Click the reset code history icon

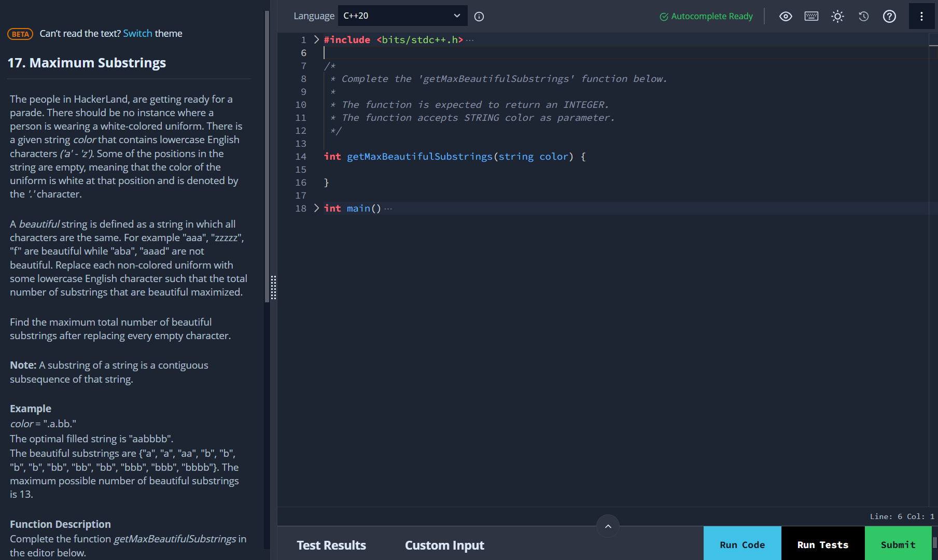click(x=863, y=17)
